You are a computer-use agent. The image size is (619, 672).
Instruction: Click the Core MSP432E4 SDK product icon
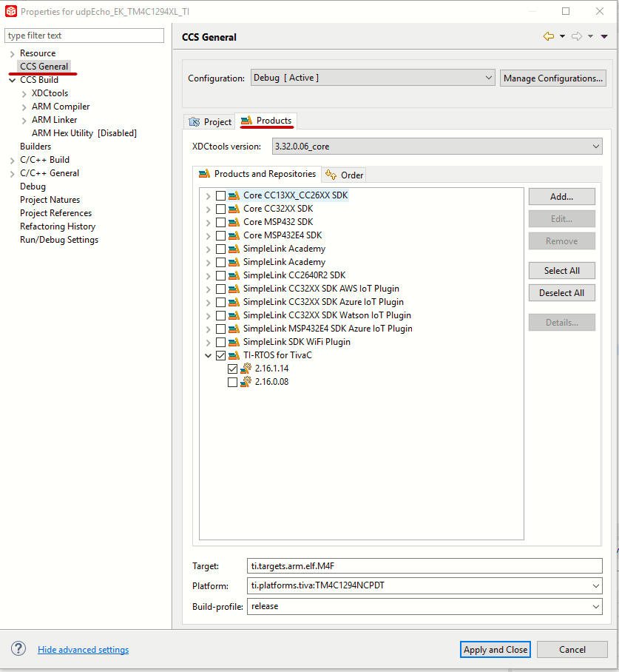coord(234,235)
